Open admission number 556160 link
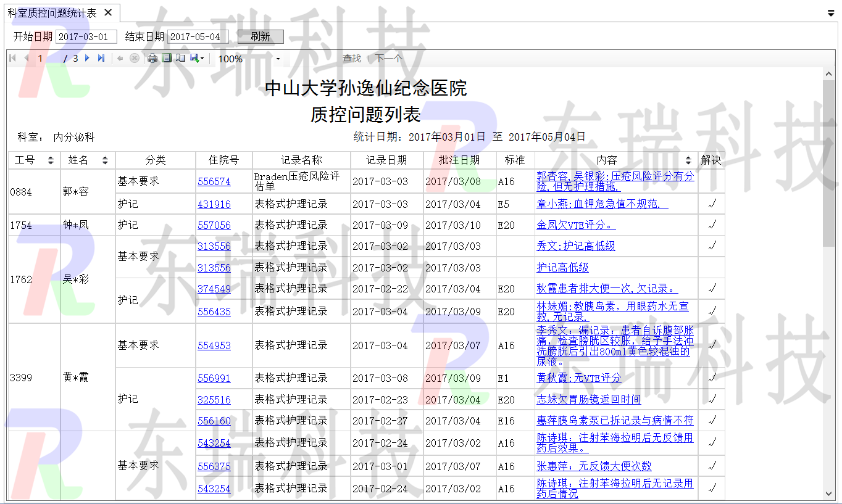Screen dimensions: 842x504 [214, 421]
